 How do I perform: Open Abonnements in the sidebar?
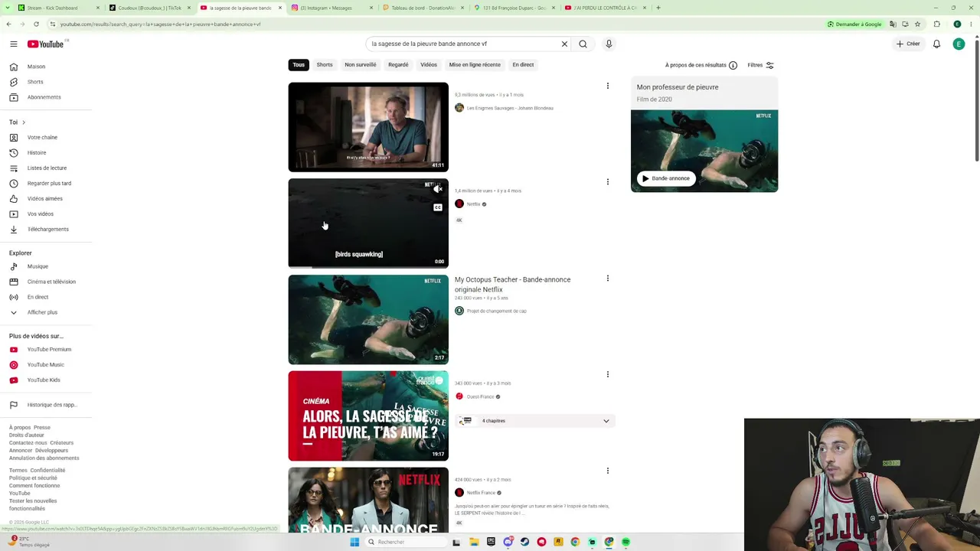[x=46, y=97]
